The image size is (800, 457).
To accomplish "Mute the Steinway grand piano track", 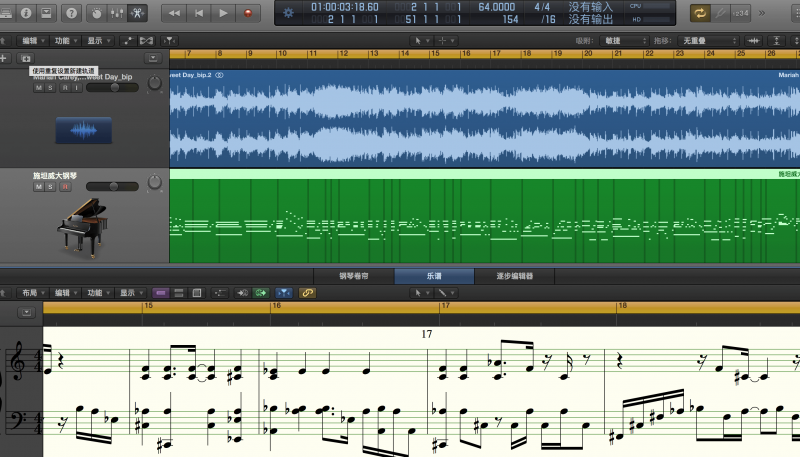I will (39, 186).
